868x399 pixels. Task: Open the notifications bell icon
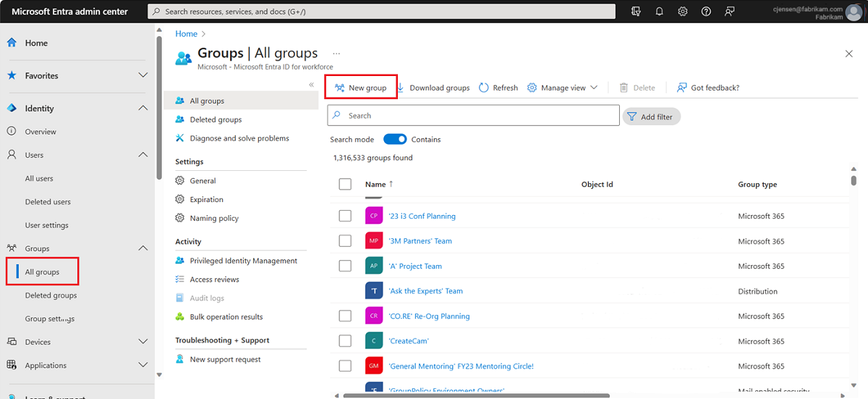[660, 12]
